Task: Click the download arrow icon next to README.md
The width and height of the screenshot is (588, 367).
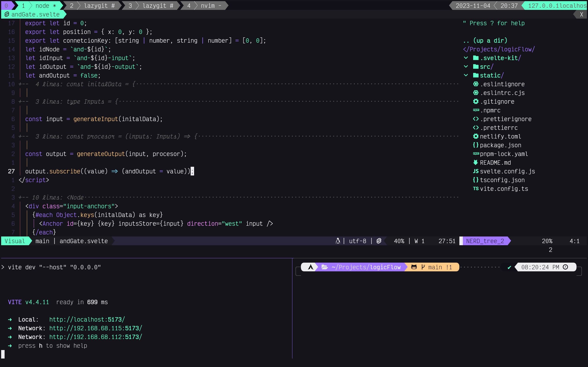Action: click(x=476, y=162)
